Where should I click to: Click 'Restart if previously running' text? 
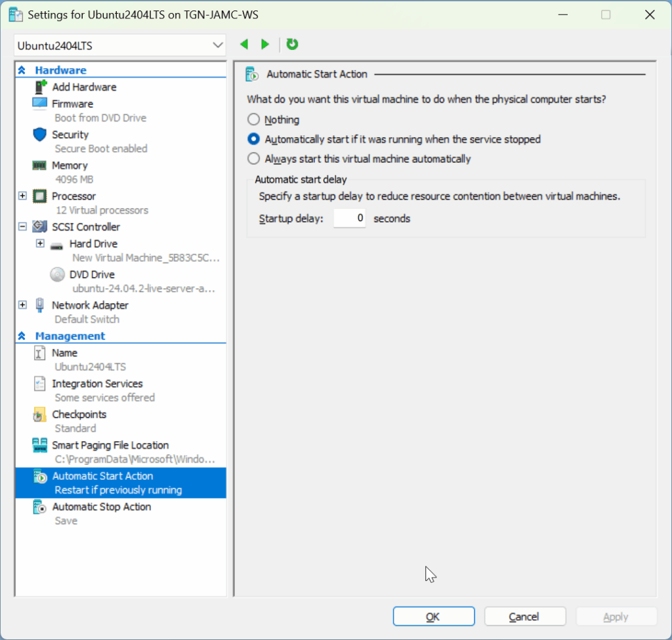118,490
